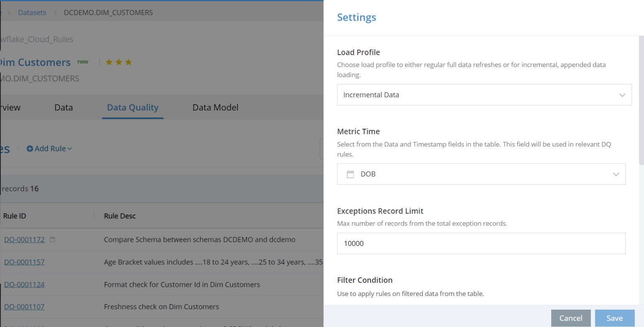Click the plus icon beside Add Rule
Image resolution: width=644 pixels, height=327 pixels.
30,149
